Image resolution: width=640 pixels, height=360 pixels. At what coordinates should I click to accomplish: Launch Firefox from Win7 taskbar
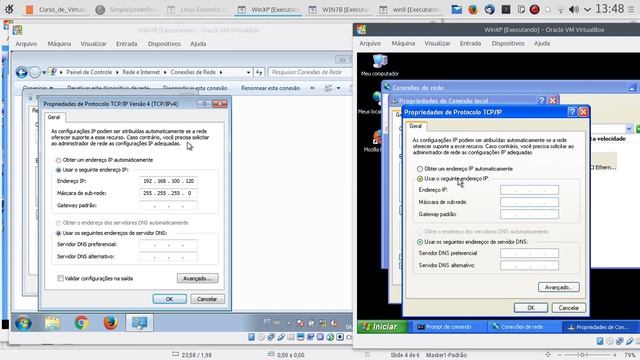tap(110, 323)
